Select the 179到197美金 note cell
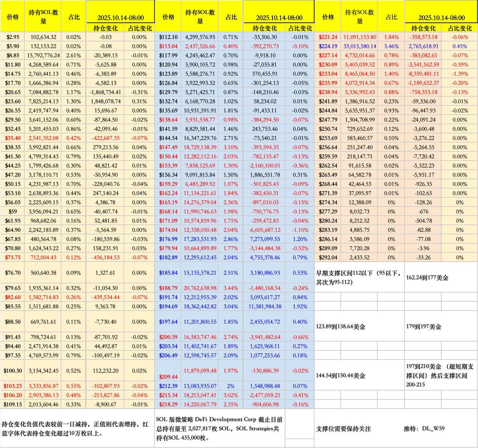478x448 pixels. click(441, 326)
